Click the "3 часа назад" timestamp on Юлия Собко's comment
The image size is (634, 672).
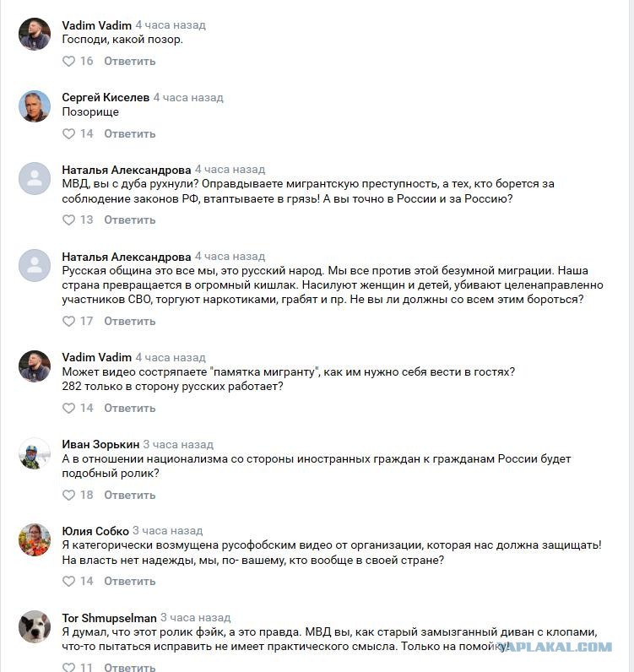point(168,531)
